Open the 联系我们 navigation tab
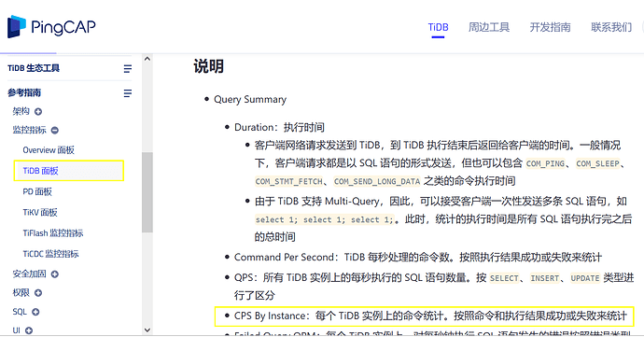644x337 pixels. [611, 27]
